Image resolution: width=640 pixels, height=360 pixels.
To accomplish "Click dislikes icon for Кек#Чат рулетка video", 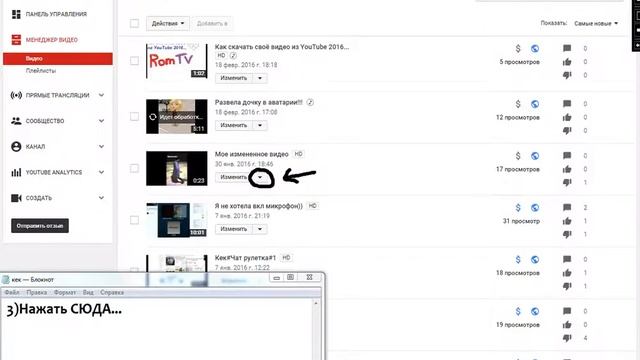I will click(x=567, y=286).
